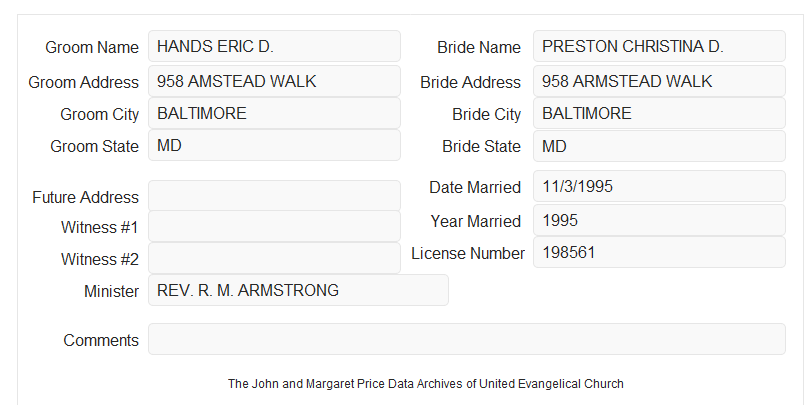Click the Minister label
805x405 pixels.
(x=111, y=291)
